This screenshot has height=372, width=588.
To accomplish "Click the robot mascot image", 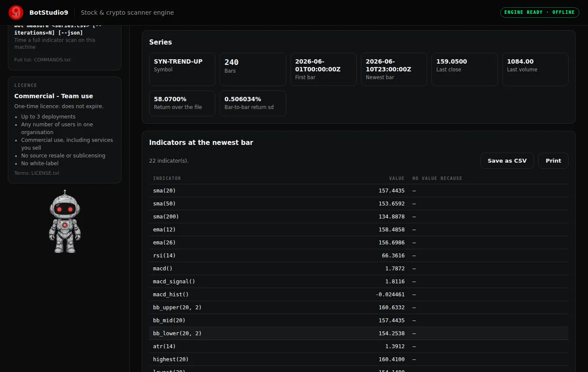I will (65, 221).
